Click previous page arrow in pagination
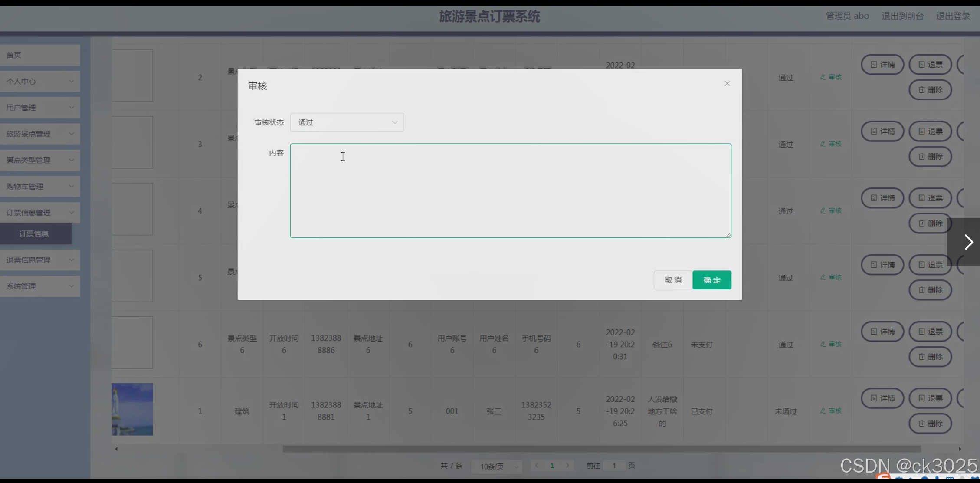The image size is (980, 483). (x=537, y=466)
